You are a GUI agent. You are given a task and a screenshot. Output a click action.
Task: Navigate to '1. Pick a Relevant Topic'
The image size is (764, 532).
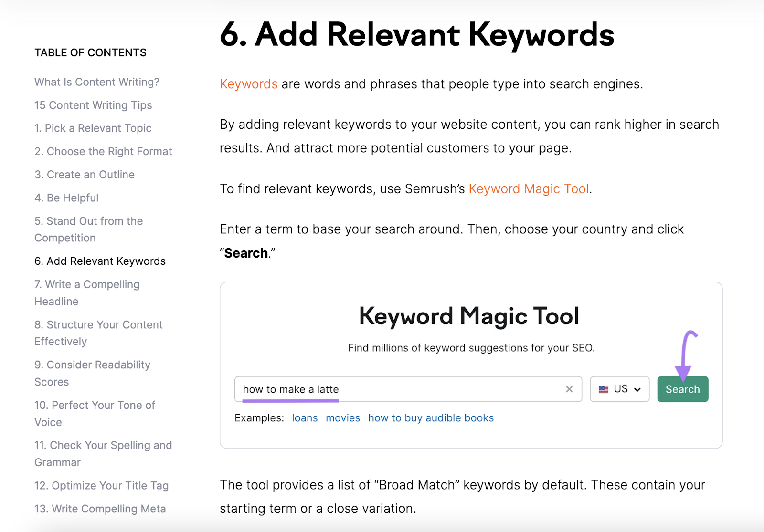93,128
